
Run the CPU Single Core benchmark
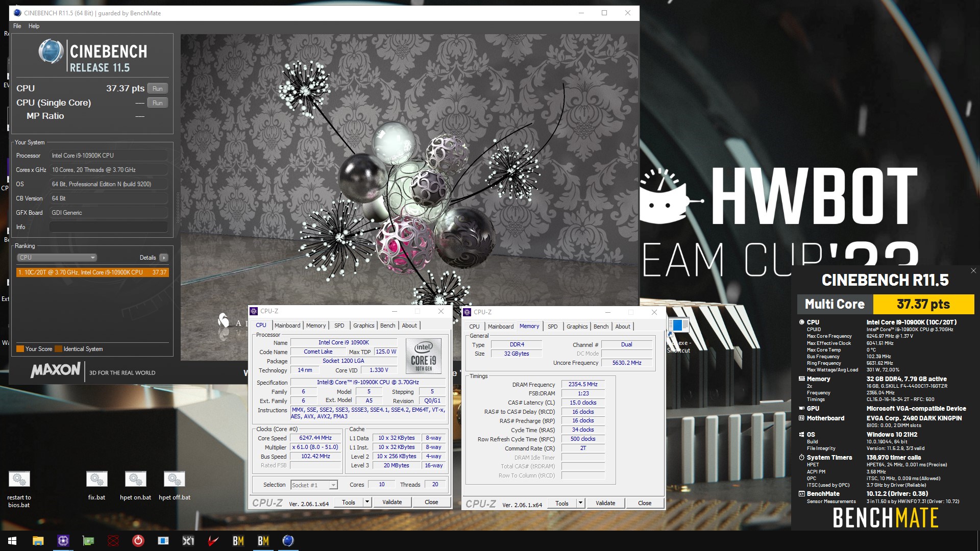tap(158, 103)
